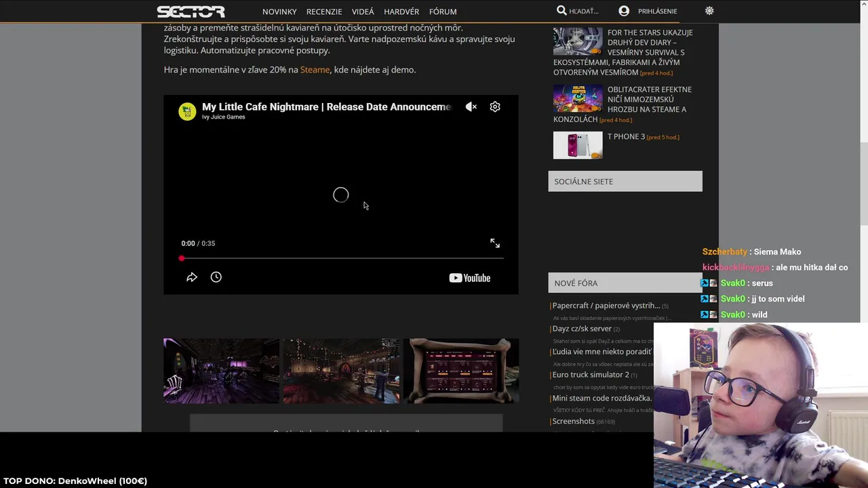This screenshot has height=488, width=868.
Task: Expand the video to fullscreen
Action: coord(495,243)
